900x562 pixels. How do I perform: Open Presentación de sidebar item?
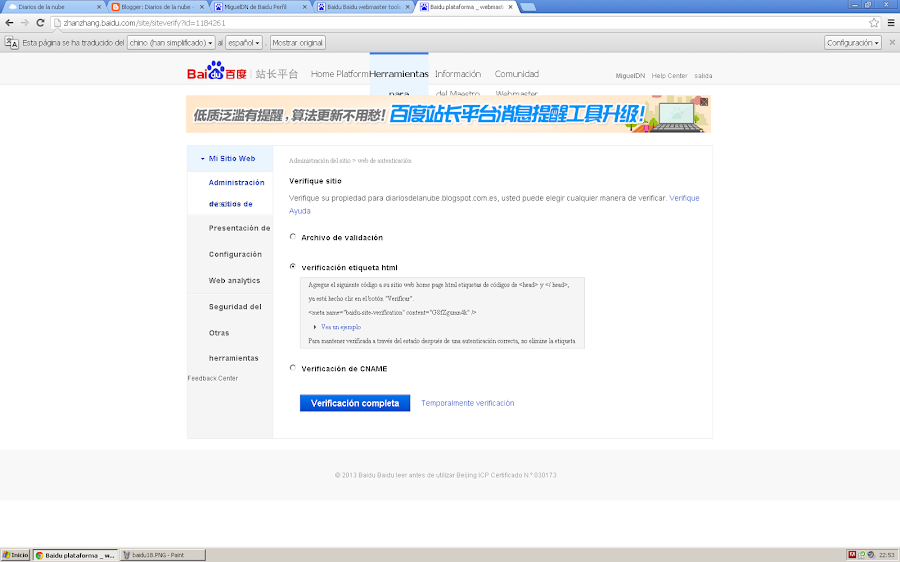coord(239,228)
